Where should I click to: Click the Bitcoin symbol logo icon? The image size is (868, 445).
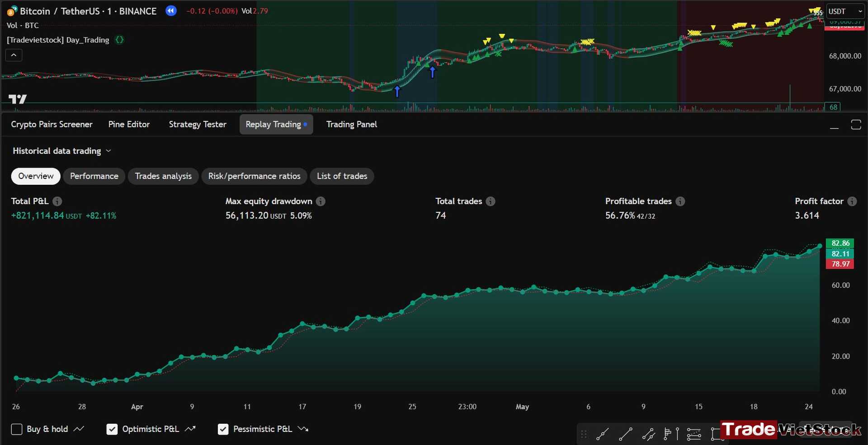12,11
